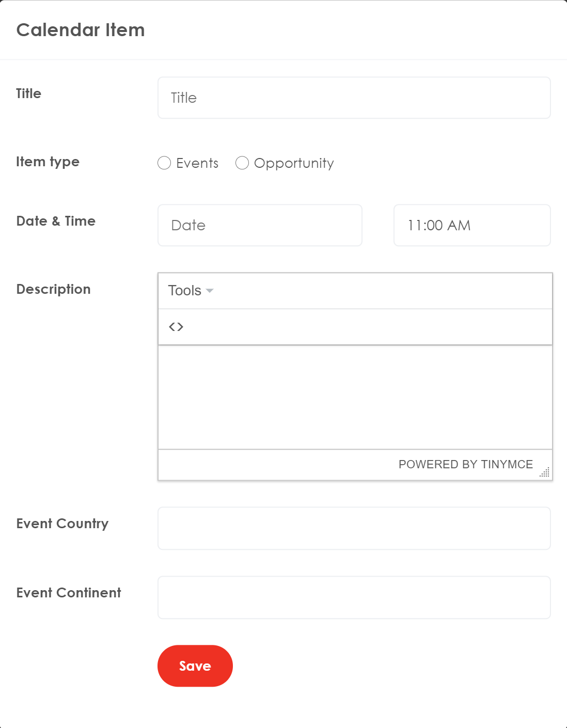Open the Tools menu dropdown

point(191,291)
